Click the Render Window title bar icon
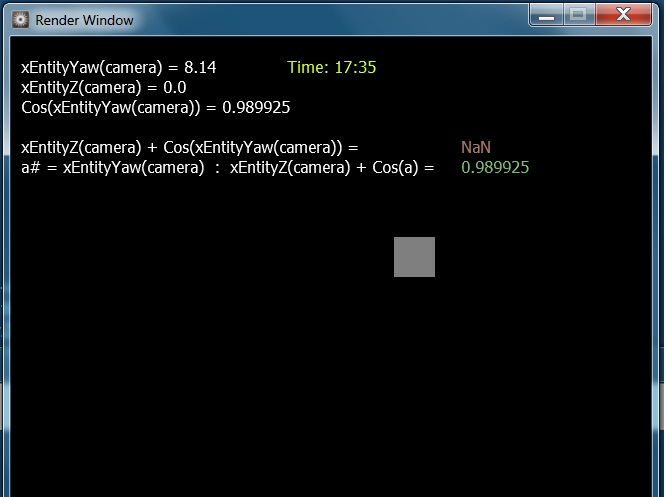This screenshot has width=666, height=497. click(20, 19)
